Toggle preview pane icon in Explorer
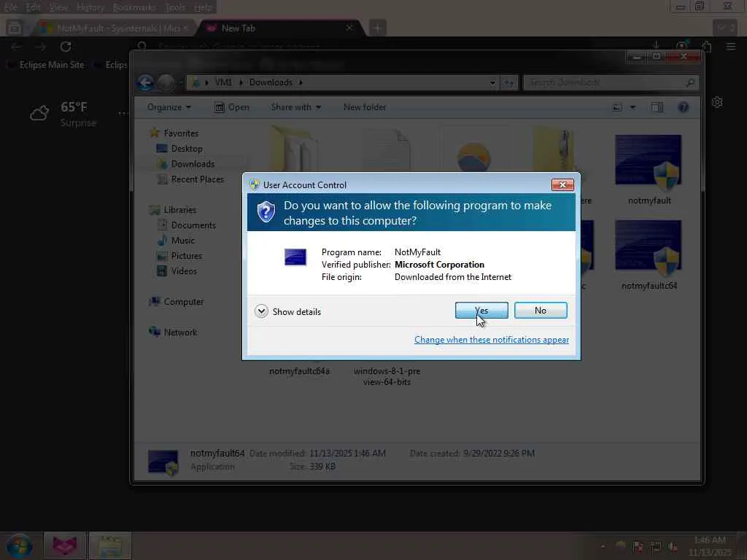The height and width of the screenshot is (560, 747). click(657, 107)
